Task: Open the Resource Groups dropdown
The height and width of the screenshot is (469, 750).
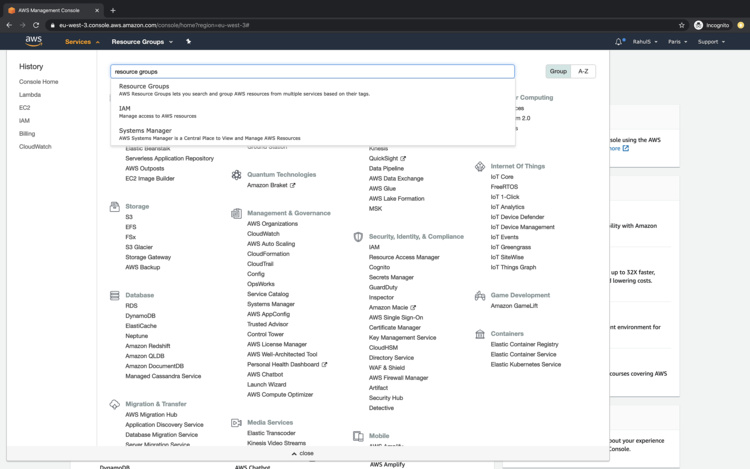Action: coord(142,42)
